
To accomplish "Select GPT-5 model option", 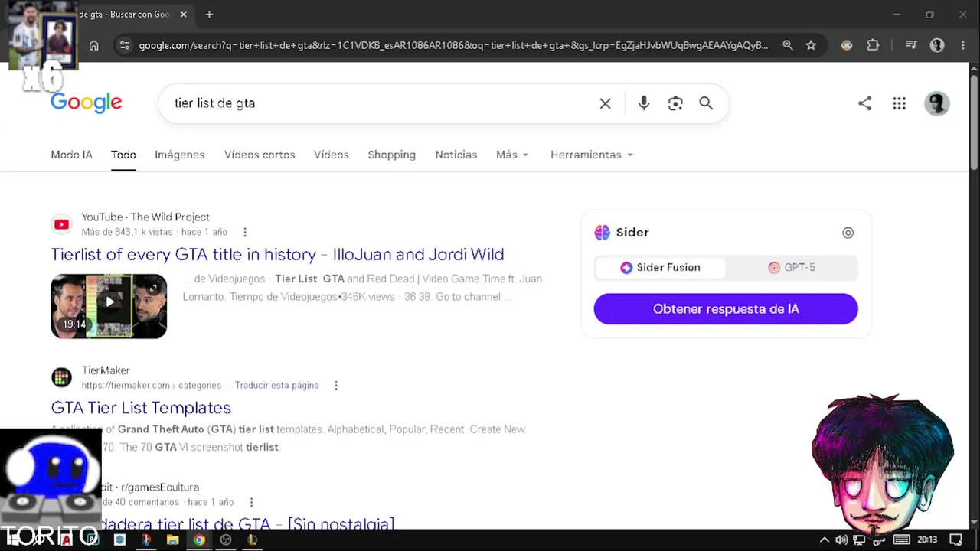I will pyautogui.click(x=791, y=267).
